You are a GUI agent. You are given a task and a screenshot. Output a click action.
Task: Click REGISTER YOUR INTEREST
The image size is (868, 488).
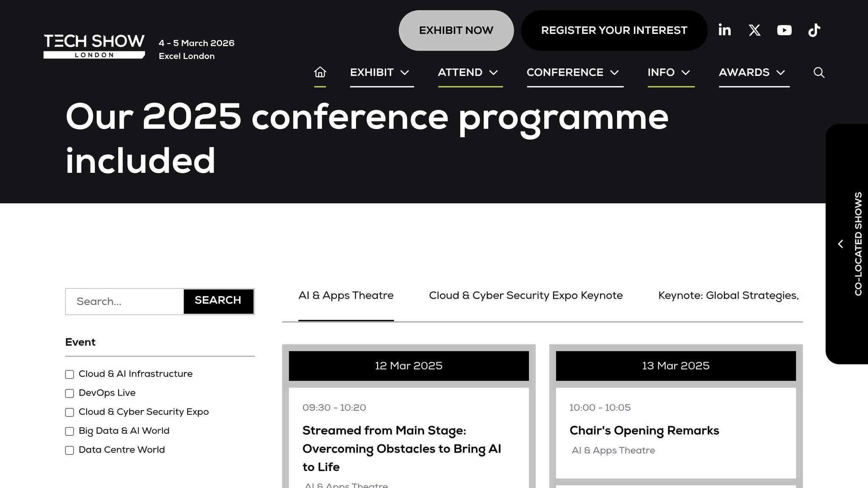point(614,30)
